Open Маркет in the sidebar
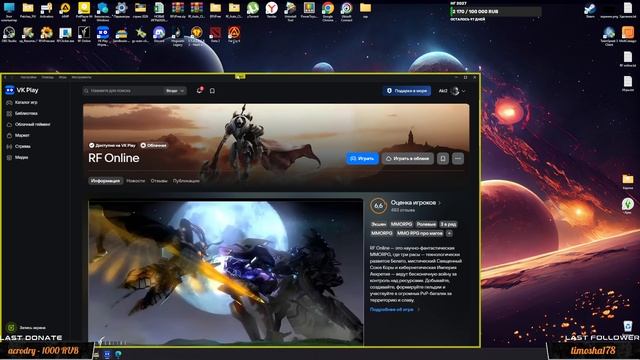 coord(18,135)
